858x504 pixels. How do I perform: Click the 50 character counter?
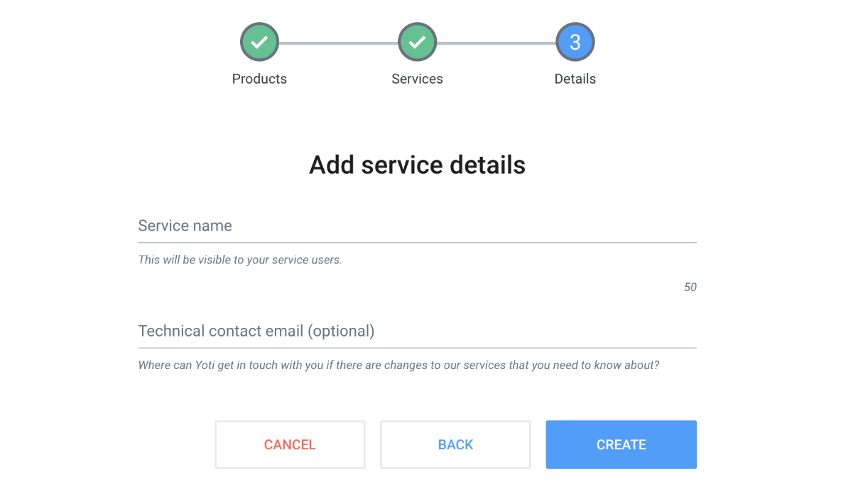click(690, 287)
